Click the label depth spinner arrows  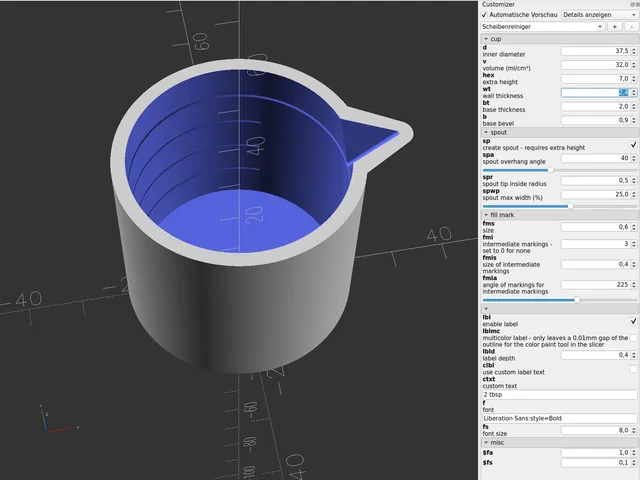634,355
